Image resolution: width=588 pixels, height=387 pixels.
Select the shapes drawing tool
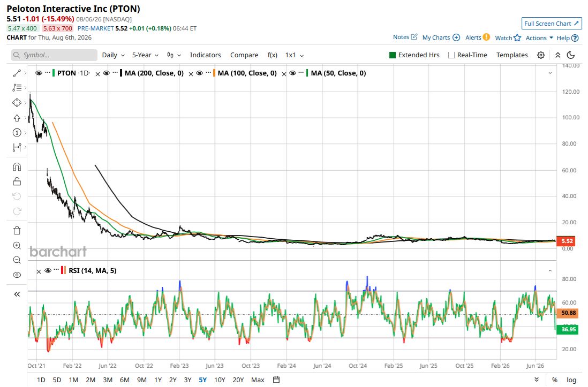17,103
